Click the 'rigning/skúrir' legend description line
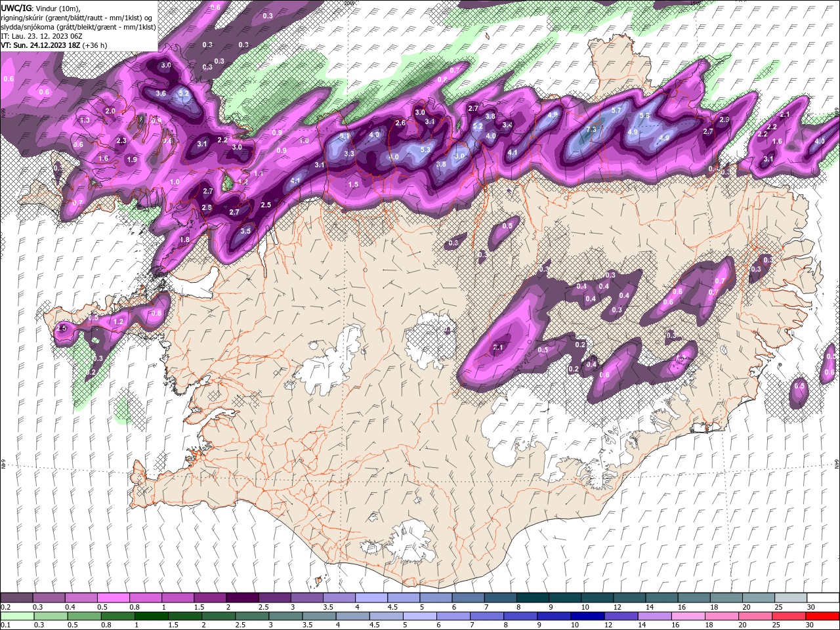The image size is (840, 630). coord(77,17)
